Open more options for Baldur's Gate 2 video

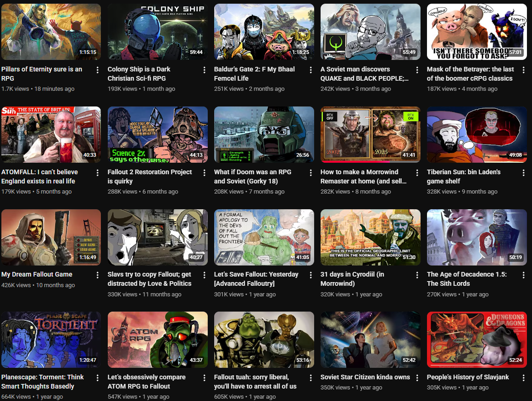pyautogui.click(x=310, y=70)
